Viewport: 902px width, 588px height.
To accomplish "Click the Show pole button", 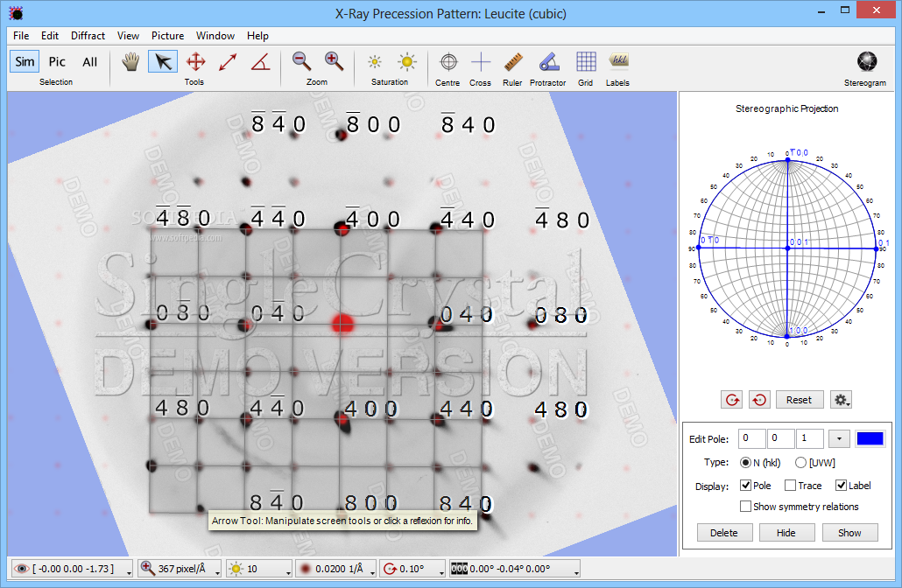I will (x=849, y=533).
